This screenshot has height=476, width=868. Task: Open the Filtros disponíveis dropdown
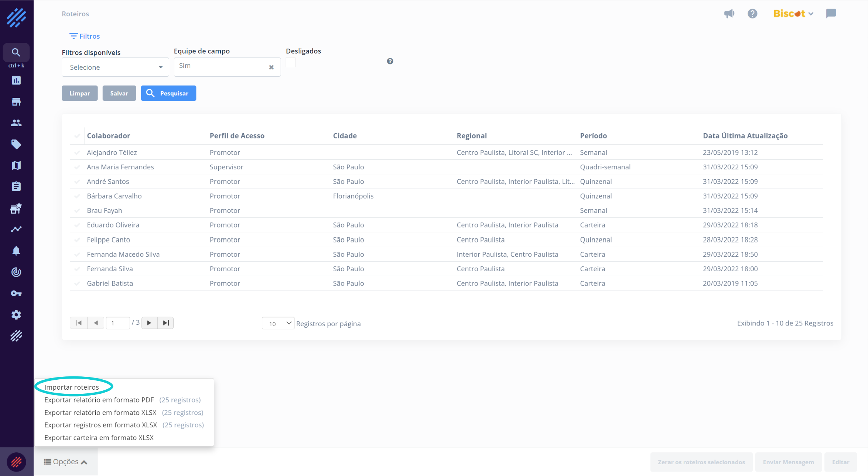(115, 67)
